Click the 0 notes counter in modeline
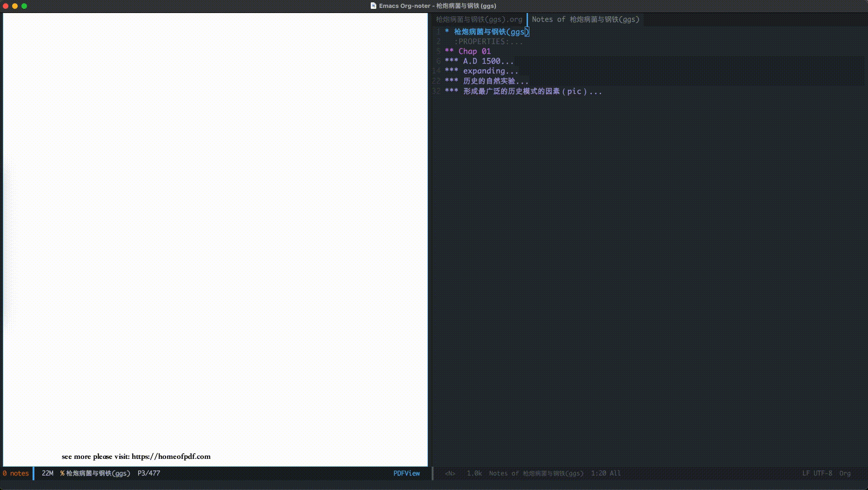Image resolution: width=868 pixels, height=490 pixels. click(16, 473)
